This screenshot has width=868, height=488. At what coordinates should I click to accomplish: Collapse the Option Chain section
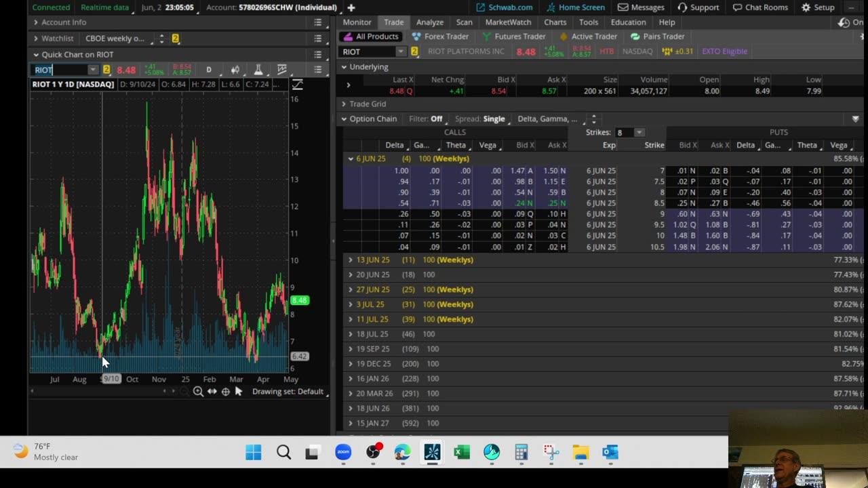click(x=344, y=119)
